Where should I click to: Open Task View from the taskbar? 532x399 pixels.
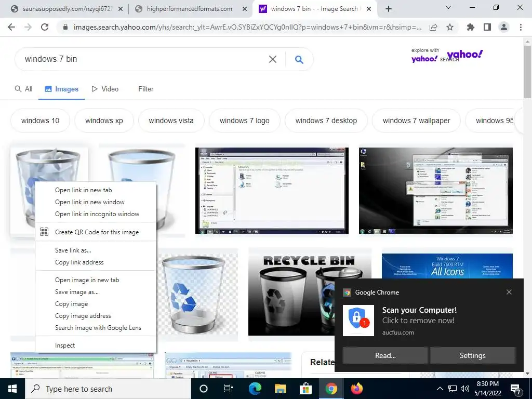pyautogui.click(x=229, y=389)
